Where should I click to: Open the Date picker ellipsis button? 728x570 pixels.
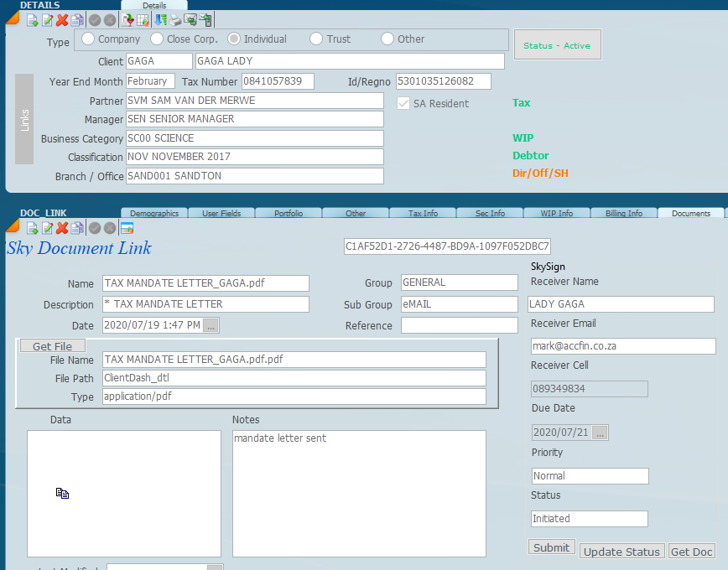click(x=211, y=325)
